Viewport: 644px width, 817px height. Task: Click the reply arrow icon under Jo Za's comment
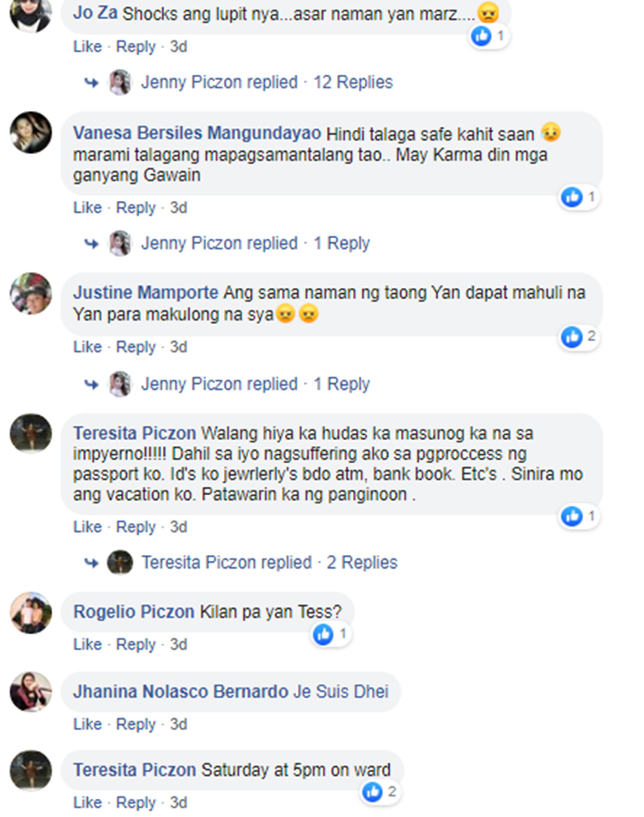pos(92,82)
